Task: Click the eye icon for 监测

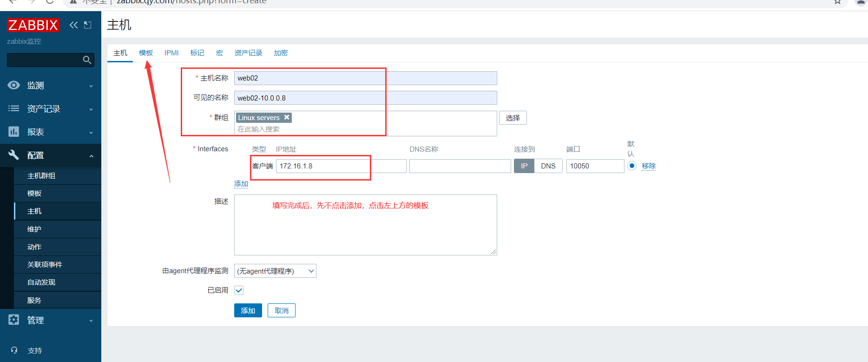Action: (x=14, y=85)
